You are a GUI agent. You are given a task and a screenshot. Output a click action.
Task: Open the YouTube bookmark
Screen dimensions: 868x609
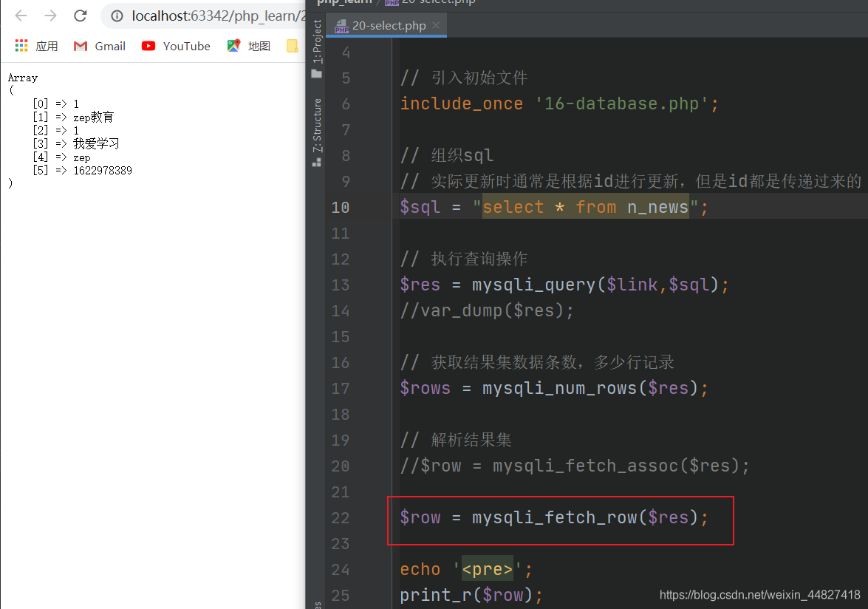click(x=176, y=46)
